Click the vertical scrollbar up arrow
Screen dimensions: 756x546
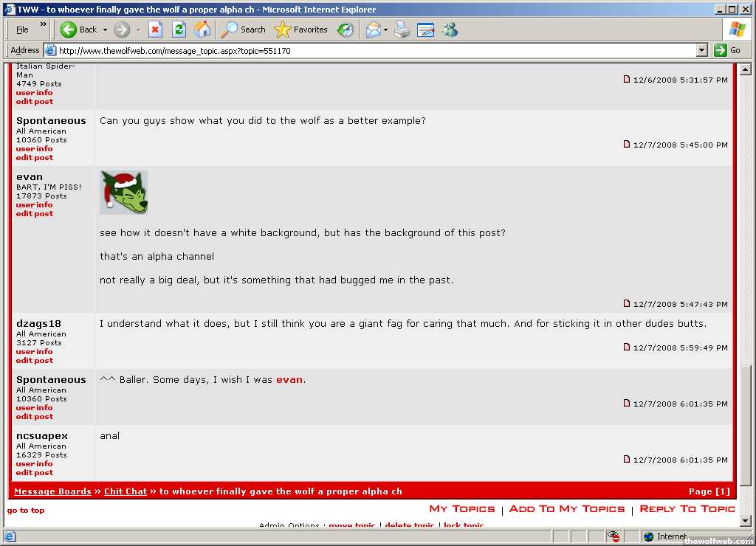pyautogui.click(x=745, y=69)
